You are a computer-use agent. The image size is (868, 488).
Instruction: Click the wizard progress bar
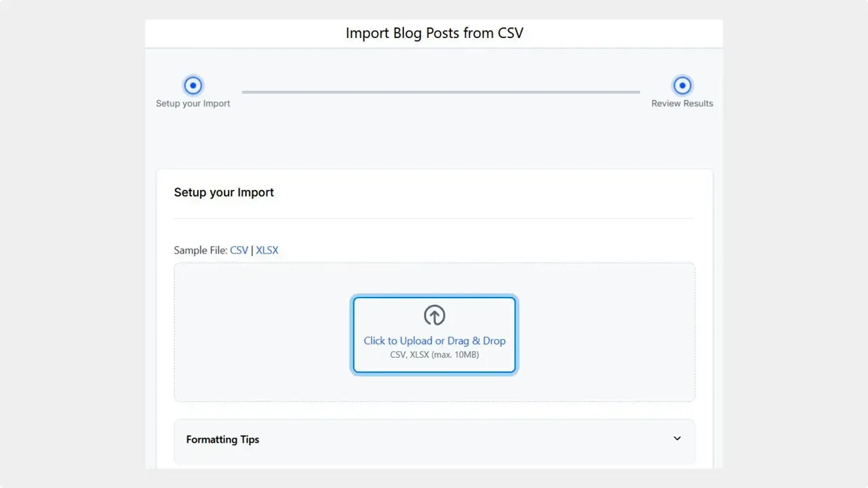click(441, 91)
